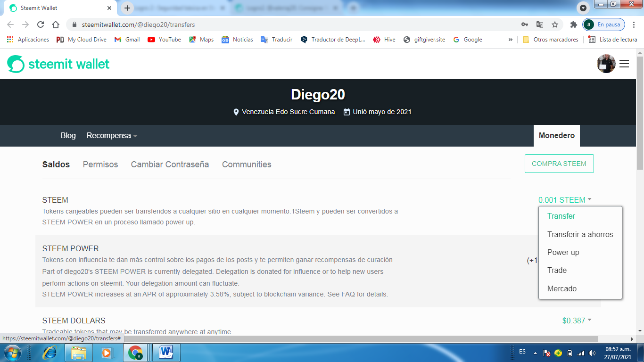644x362 pixels.
Task: Click the Steemit Wallet logo
Action: [58, 64]
